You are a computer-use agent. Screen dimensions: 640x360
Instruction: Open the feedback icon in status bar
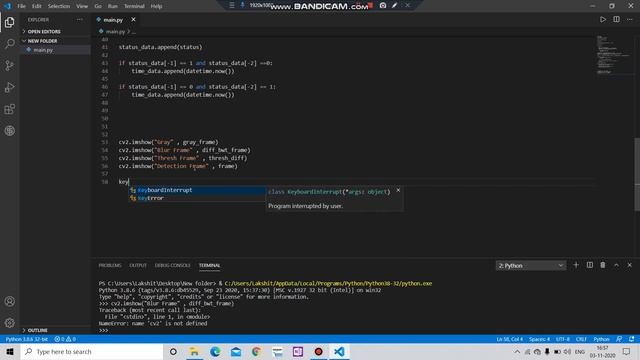619,339
